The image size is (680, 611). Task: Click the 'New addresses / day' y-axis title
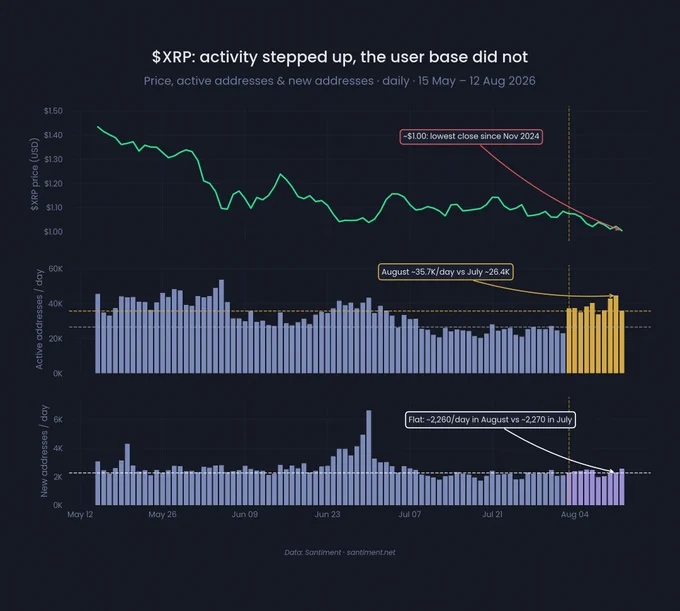pyautogui.click(x=44, y=451)
